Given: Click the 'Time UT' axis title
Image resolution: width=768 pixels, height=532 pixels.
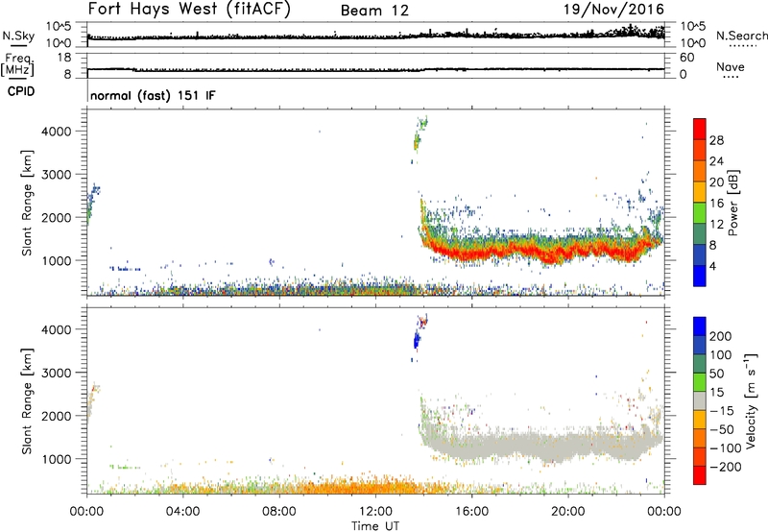Looking at the screenshot, I should point(375,525).
